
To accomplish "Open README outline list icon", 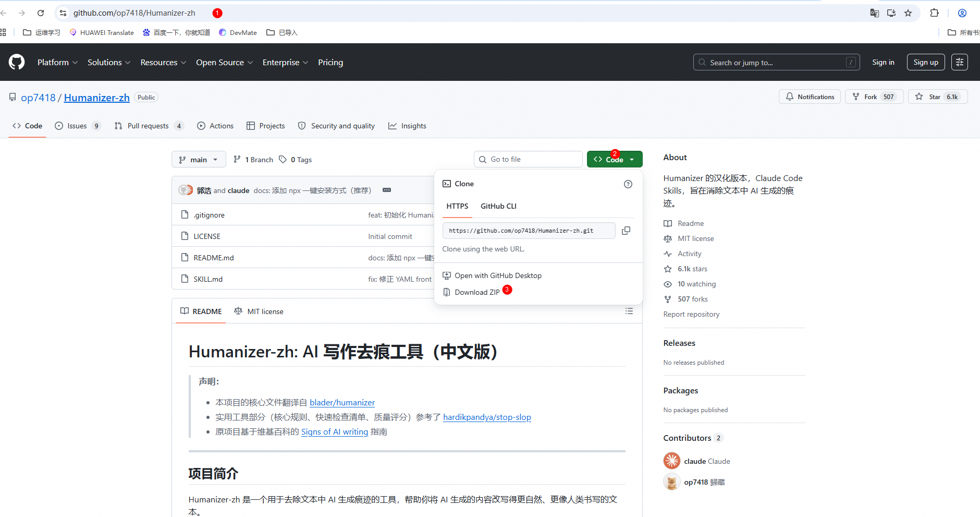I will pos(629,311).
